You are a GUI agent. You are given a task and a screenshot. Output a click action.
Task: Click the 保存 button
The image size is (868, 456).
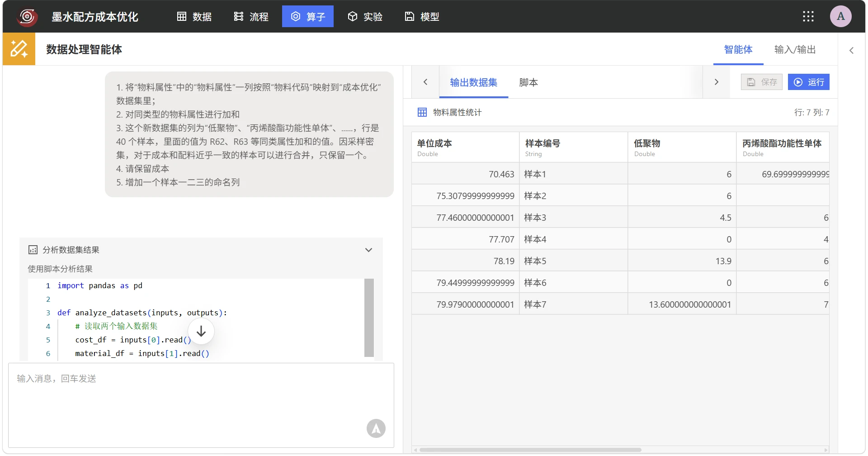(762, 82)
